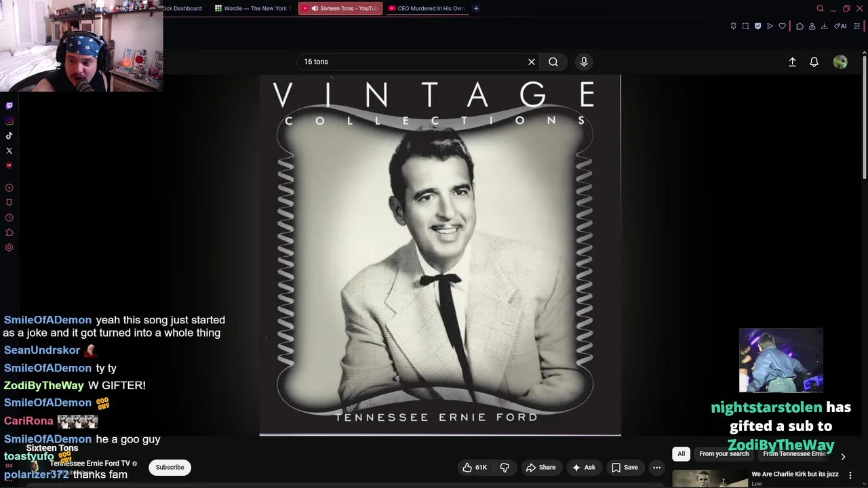Select the 'From Tennessee Ernie' chip
The width and height of the screenshot is (868, 488).
tap(794, 454)
